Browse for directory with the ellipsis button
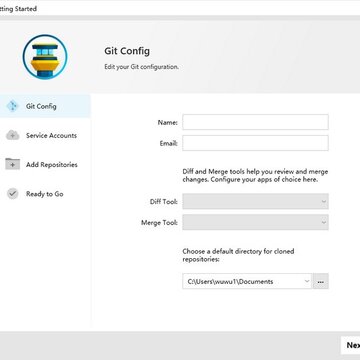The width and height of the screenshot is (360, 360). pyautogui.click(x=321, y=281)
